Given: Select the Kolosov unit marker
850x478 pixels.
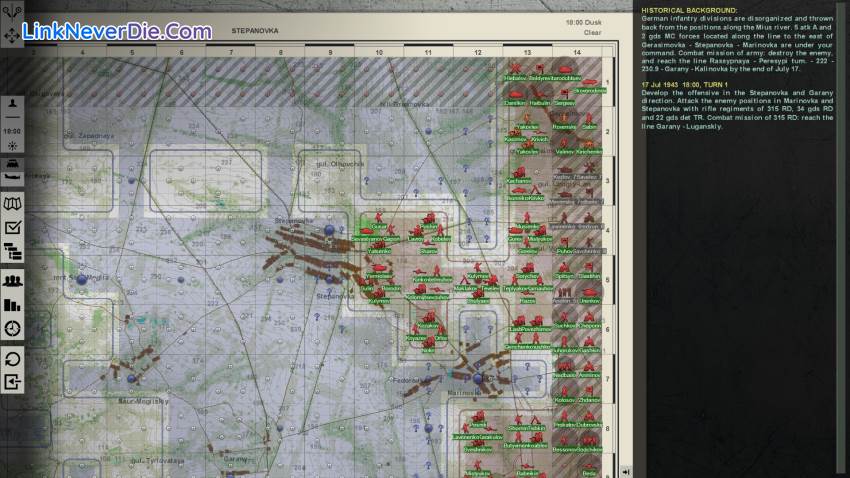Looking at the screenshot, I should click(564, 395).
